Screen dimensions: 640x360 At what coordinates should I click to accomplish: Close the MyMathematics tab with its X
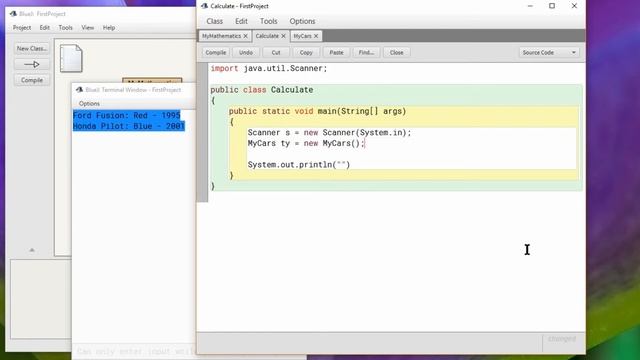[x=246, y=36]
